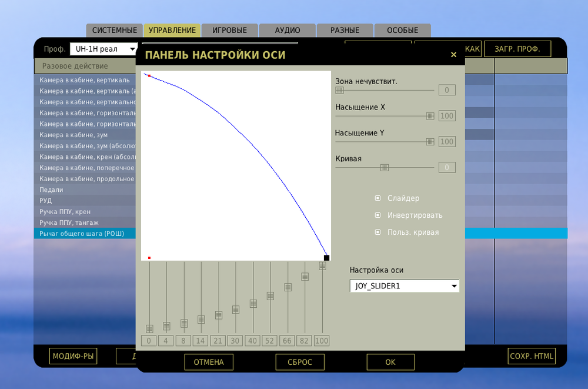Switch to the РАЗНЫЕ tab
Viewport: 588px width, 389px height.
[x=345, y=30]
